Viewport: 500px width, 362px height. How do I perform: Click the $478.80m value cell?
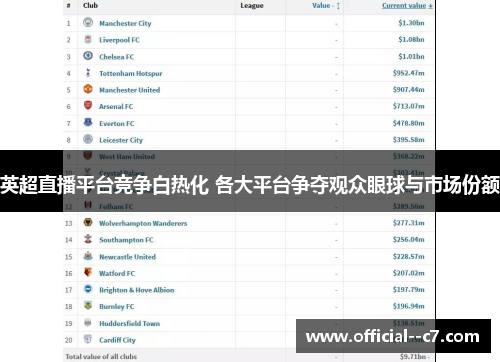pos(409,123)
